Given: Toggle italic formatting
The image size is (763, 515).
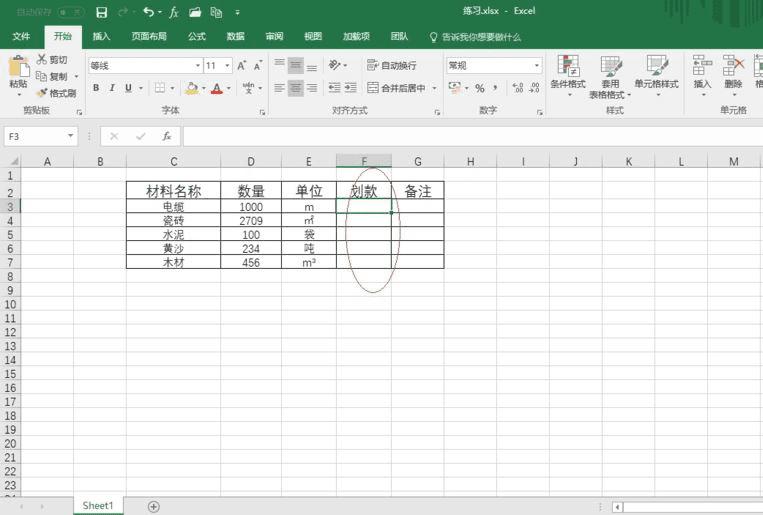Looking at the screenshot, I should [112, 88].
